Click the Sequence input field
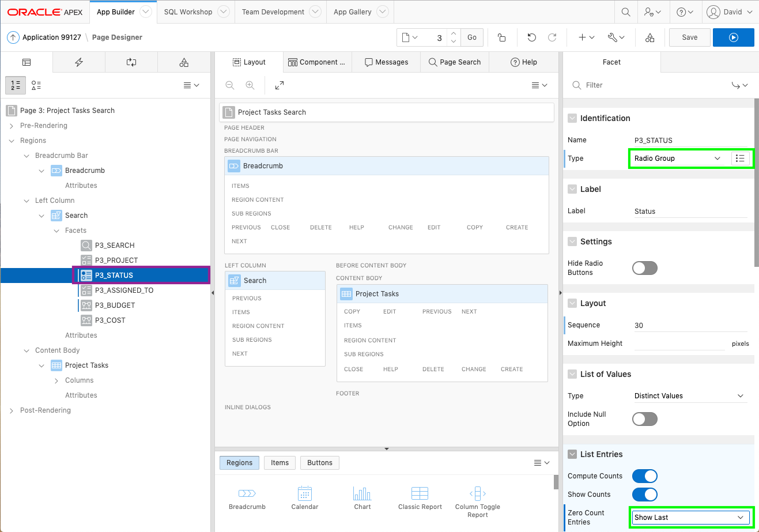This screenshot has height=532, width=759. 689,326
